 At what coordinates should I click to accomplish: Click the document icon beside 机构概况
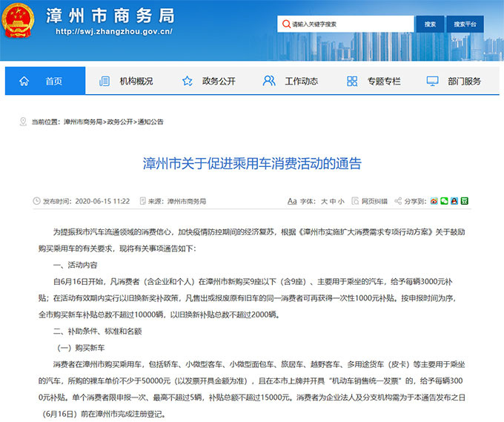105,81
